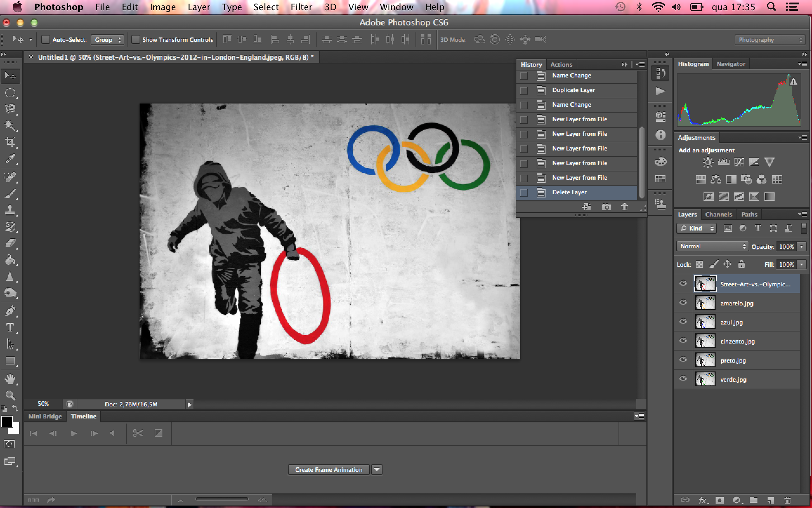Open the Fill slider dropdown arrow
Image resolution: width=812 pixels, height=508 pixels.
(x=802, y=264)
